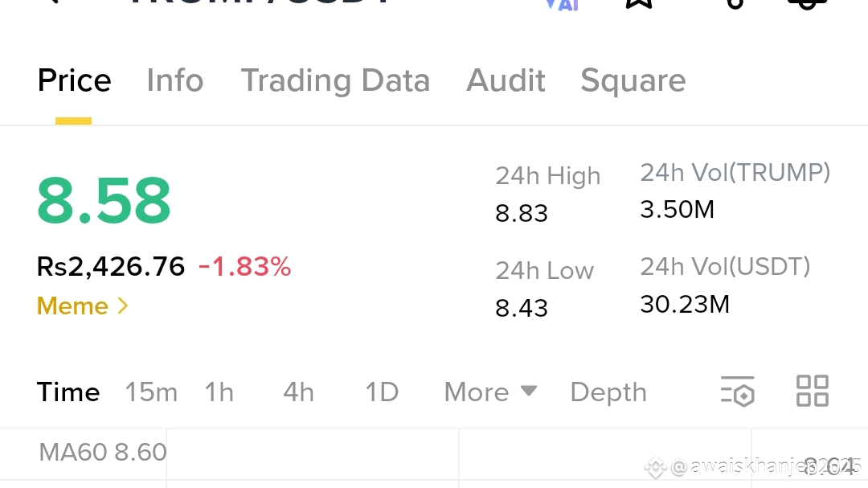Select the 1D chart interval
The image size is (868, 488).
pyautogui.click(x=382, y=392)
